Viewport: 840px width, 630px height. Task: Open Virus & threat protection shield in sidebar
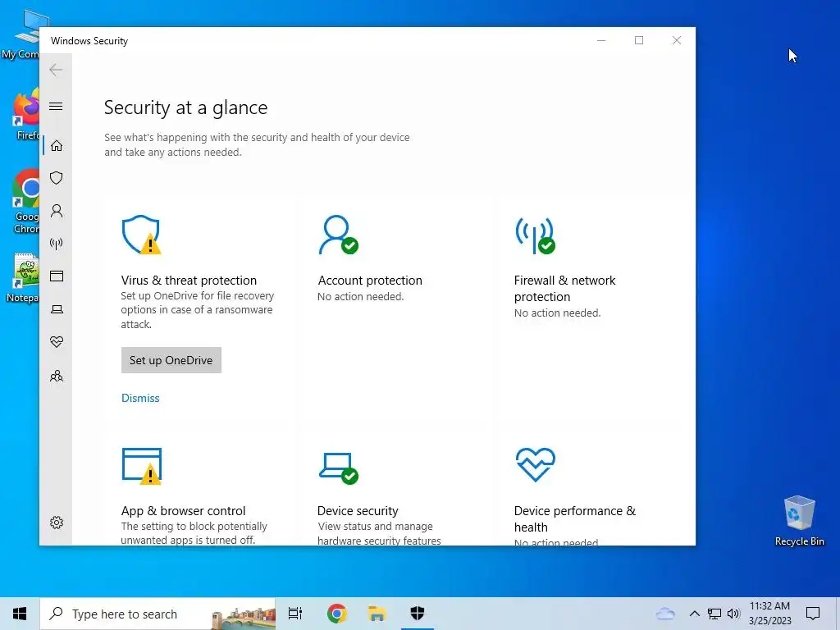point(57,178)
